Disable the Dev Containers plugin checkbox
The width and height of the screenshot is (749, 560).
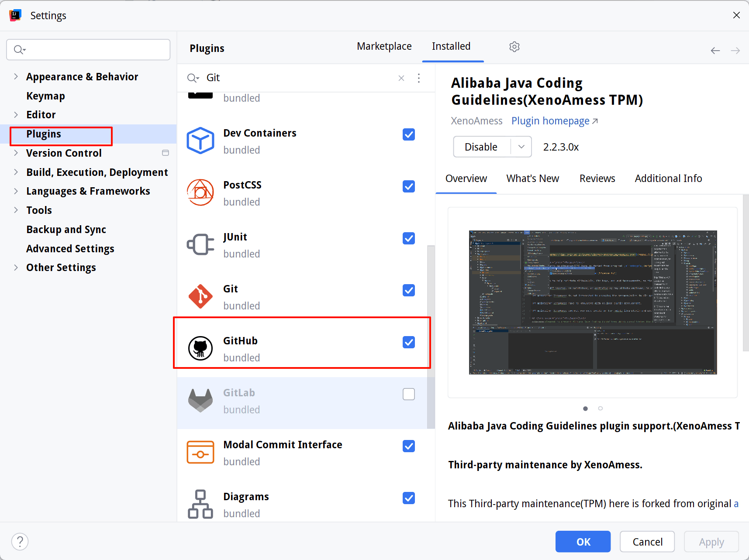pyautogui.click(x=409, y=134)
